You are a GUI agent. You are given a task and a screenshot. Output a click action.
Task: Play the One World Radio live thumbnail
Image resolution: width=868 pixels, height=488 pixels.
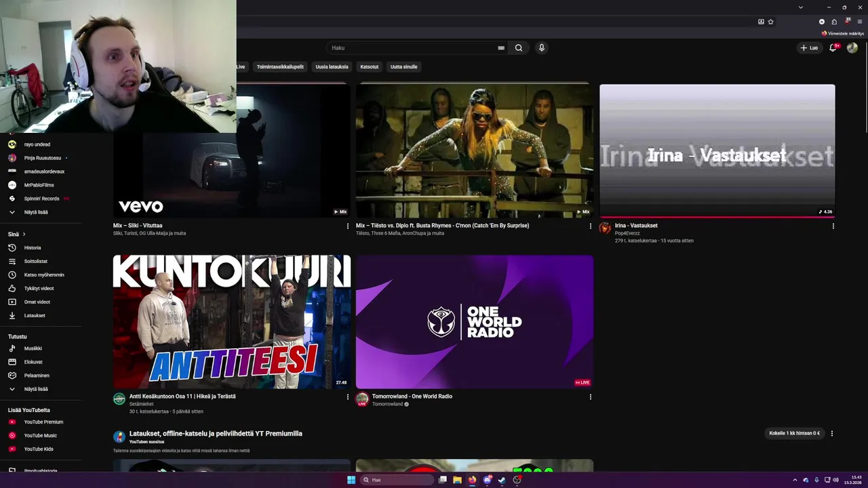(475, 321)
